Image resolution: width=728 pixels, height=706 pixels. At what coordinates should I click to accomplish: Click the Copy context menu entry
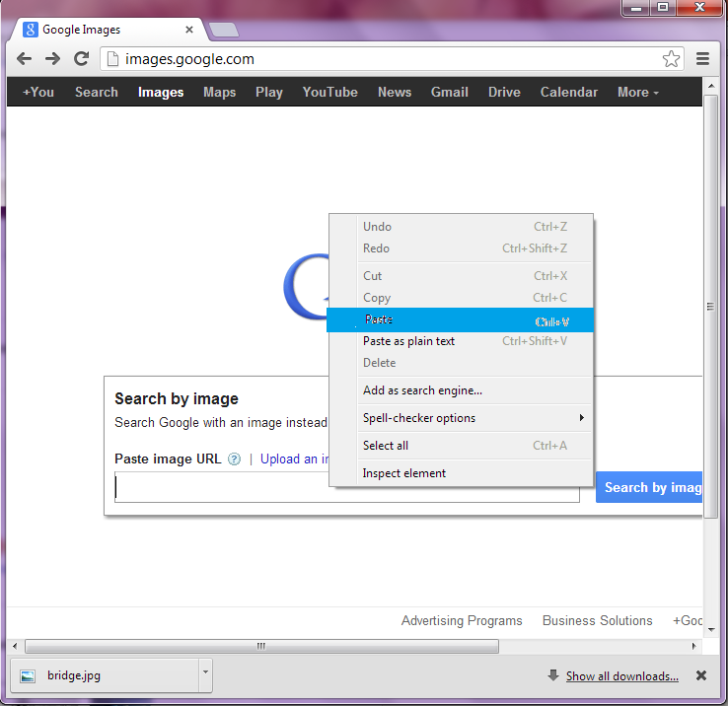click(x=460, y=298)
